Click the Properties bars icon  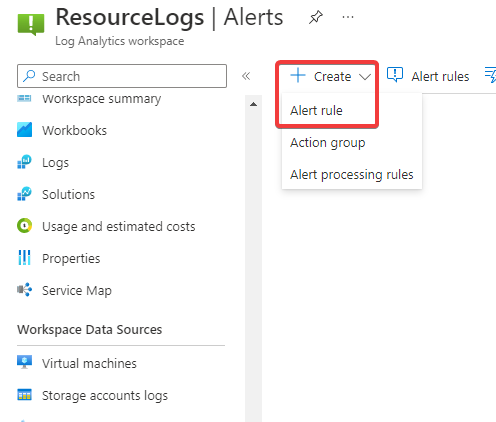click(x=24, y=258)
